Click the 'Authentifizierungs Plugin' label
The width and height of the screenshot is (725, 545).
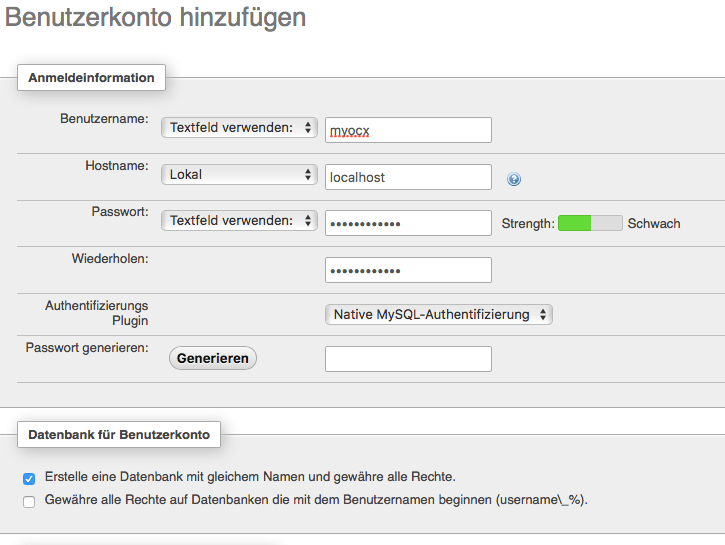click(96, 313)
